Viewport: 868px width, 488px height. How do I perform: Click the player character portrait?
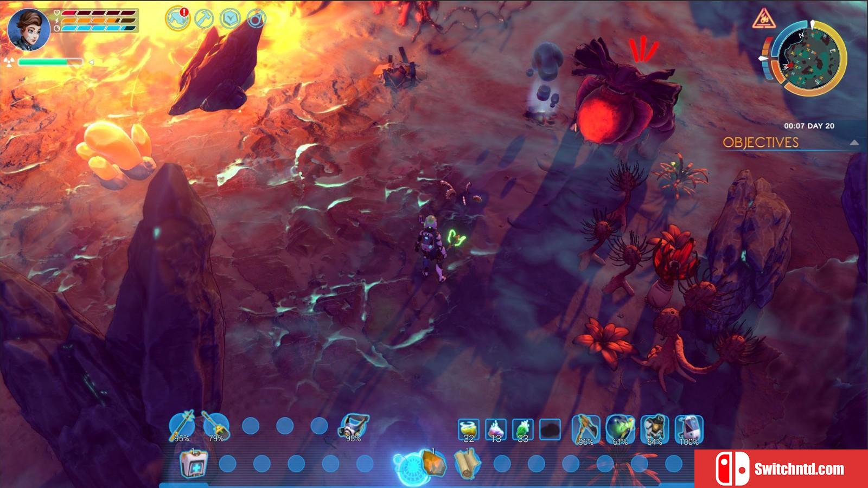coord(29,29)
